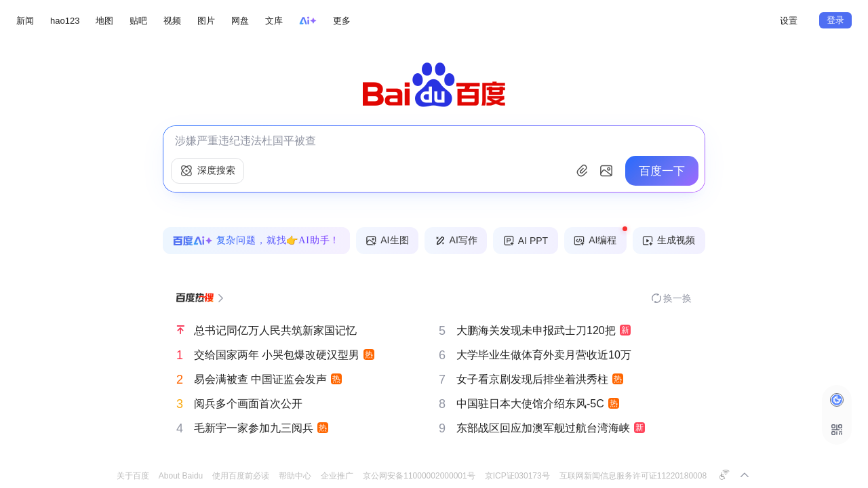Open hot search 中国驻日本大使馆介绍东风-5C
The image size is (868, 488).
tap(530, 404)
